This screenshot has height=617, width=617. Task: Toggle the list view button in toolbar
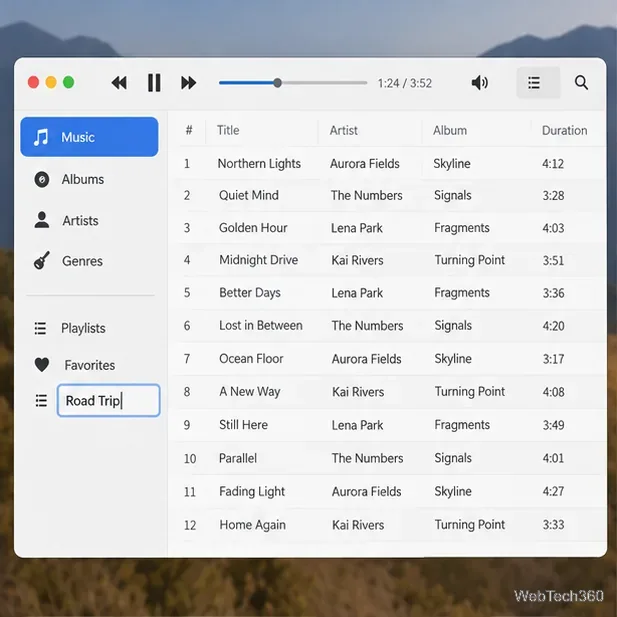coord(538,83)
